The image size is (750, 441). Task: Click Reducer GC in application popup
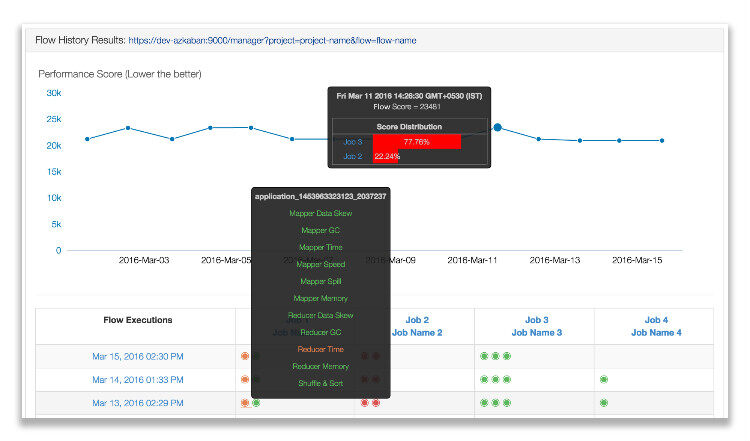click(320, 332)
